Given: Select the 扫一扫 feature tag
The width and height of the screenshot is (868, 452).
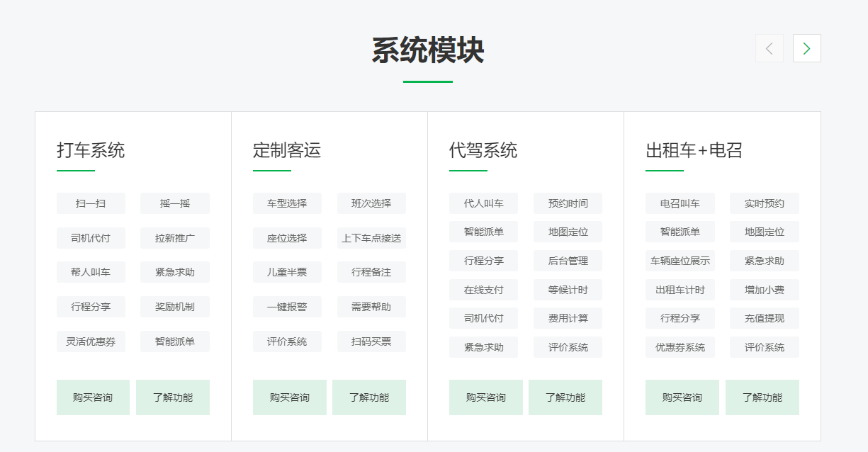Looking at the screenshot, I should pyautogui.click(x=90, y=203).
